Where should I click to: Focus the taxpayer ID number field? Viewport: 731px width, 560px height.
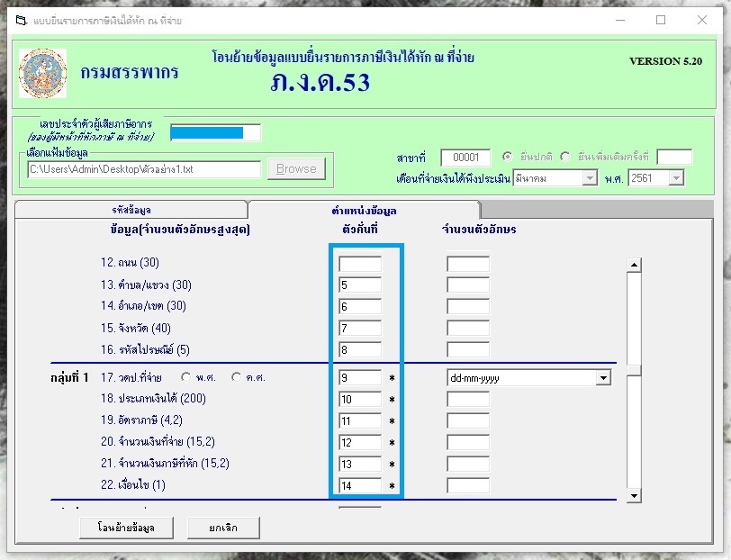point(215,133)
